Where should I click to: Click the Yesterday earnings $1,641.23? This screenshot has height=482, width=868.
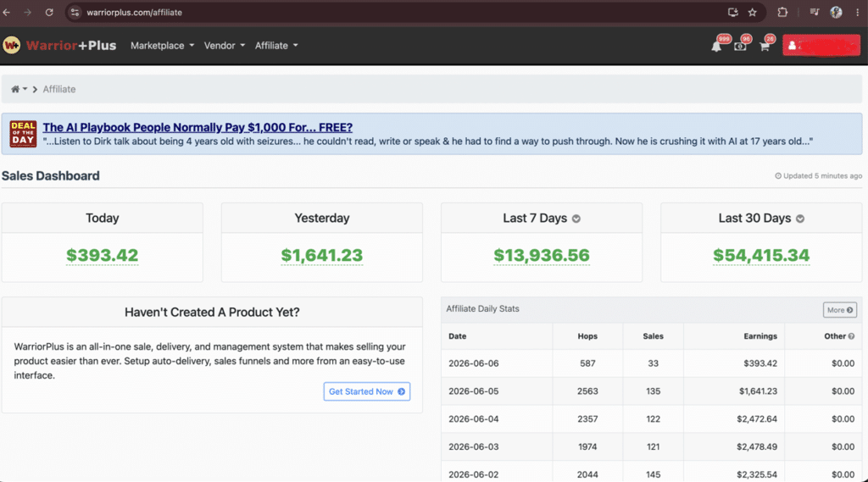pos(321,255)
